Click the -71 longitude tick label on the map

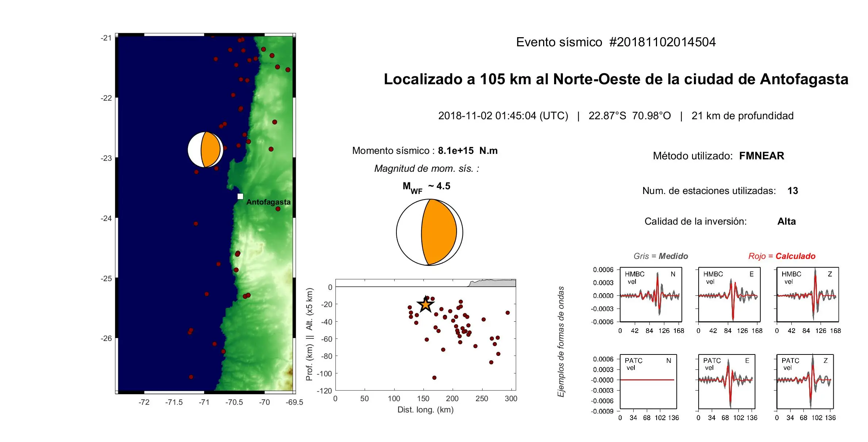click(204, 402)
